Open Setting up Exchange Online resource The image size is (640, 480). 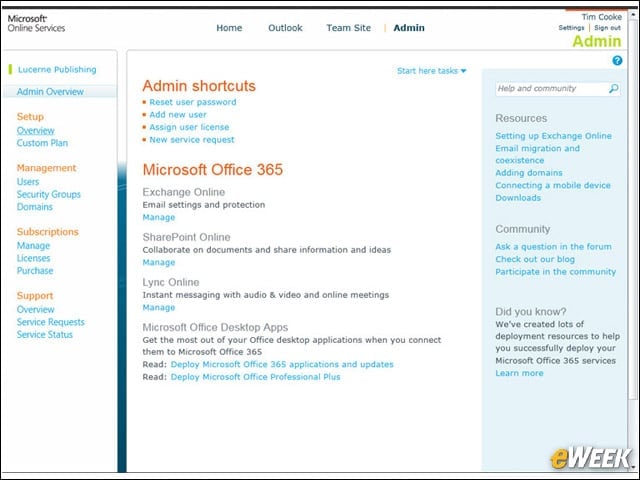[553, 136]
